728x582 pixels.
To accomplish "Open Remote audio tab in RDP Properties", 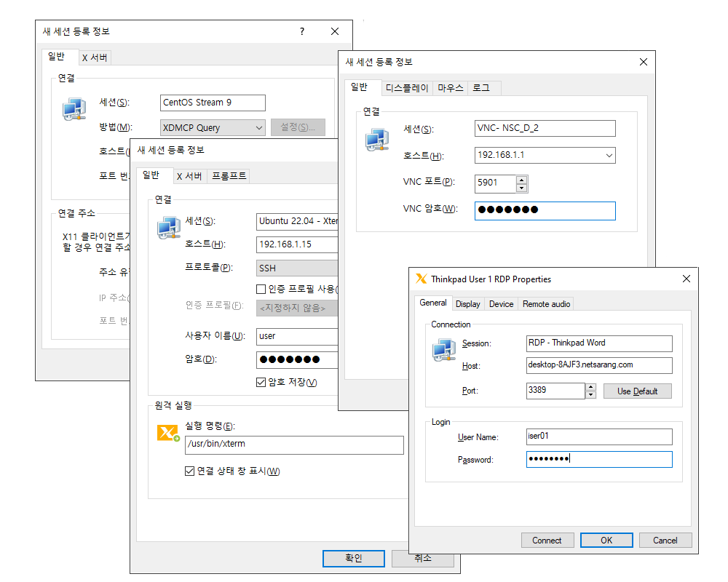I will (546, 304).
